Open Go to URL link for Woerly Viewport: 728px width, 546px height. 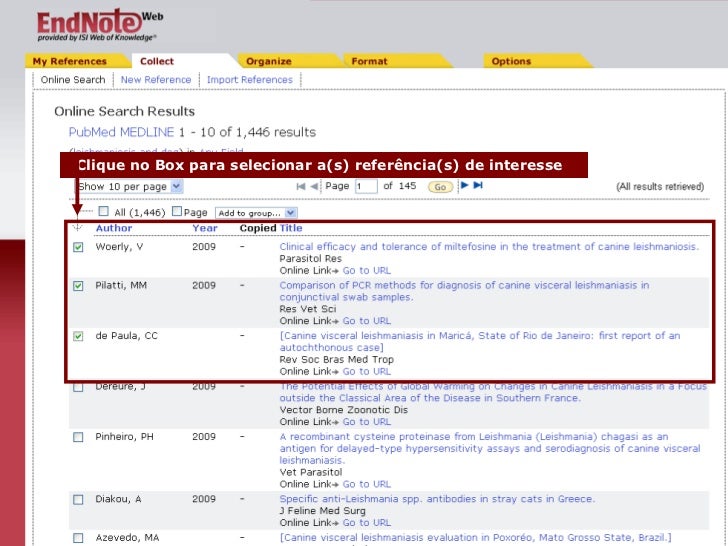366,270
